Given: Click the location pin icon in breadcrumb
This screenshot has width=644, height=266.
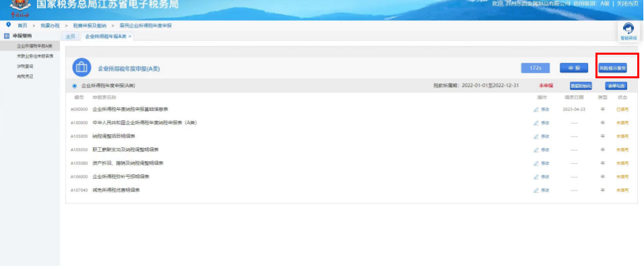Looking at the screenshot, I should coord(9,25).
